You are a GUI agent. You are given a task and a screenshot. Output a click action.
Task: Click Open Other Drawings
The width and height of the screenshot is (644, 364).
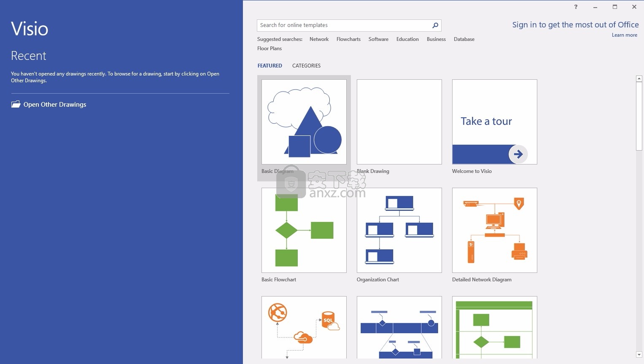(55, 105)
